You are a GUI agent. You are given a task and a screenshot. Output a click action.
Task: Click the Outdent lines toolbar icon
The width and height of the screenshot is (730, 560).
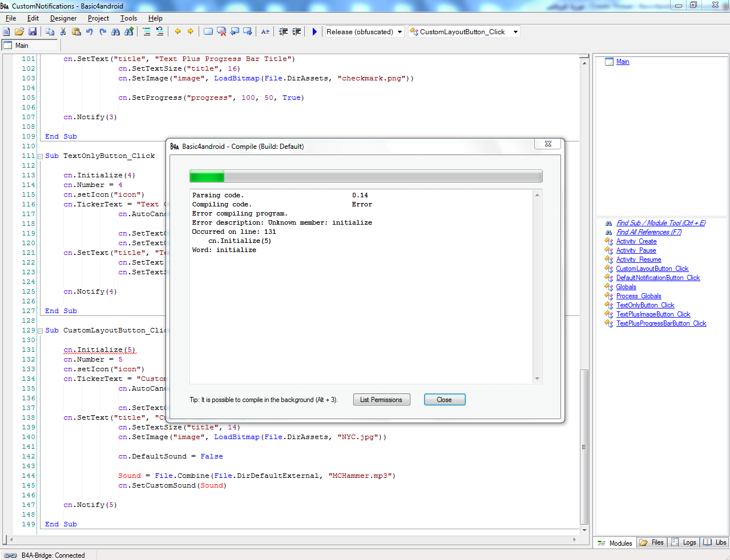pyautogui.click(x=284, y=32)
